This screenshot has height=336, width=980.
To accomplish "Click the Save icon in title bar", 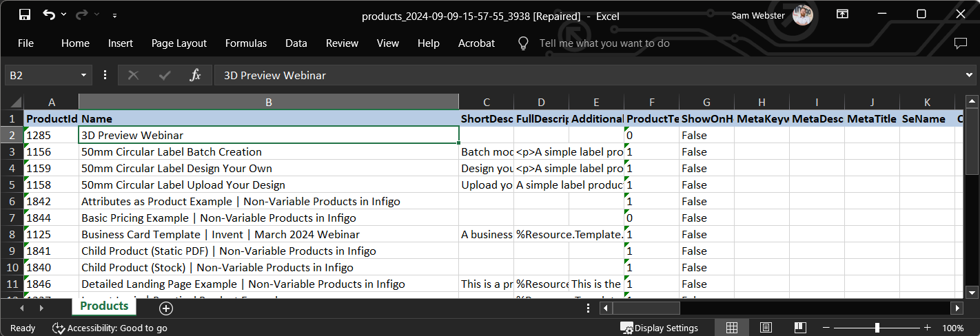I will pos(24,14).
